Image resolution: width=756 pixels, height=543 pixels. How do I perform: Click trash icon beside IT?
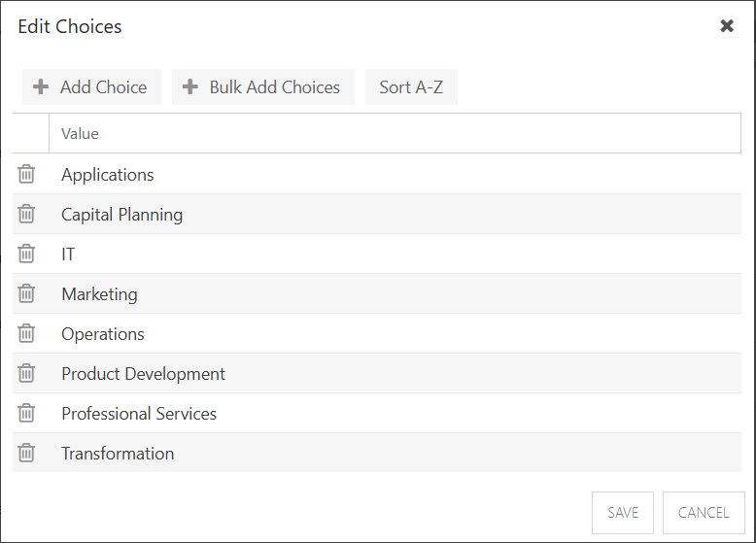(x=26, y=254)
